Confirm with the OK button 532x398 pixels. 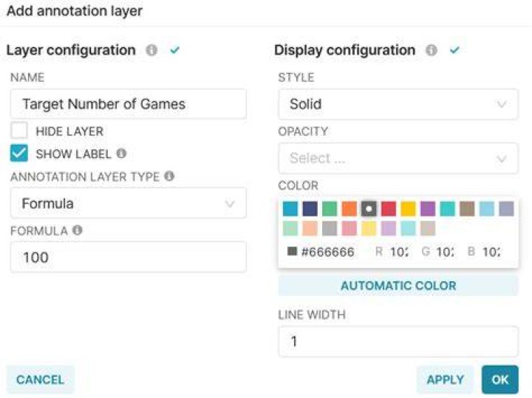[x=500, y=380]
